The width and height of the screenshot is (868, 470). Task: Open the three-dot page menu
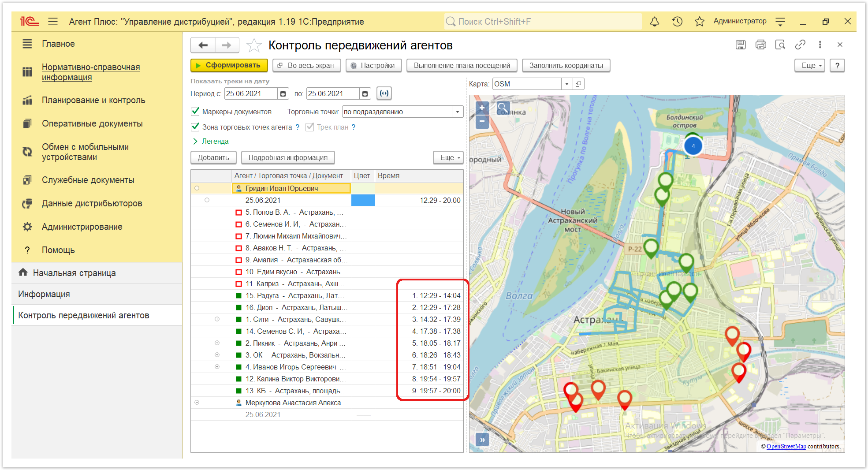pos(820,45)
